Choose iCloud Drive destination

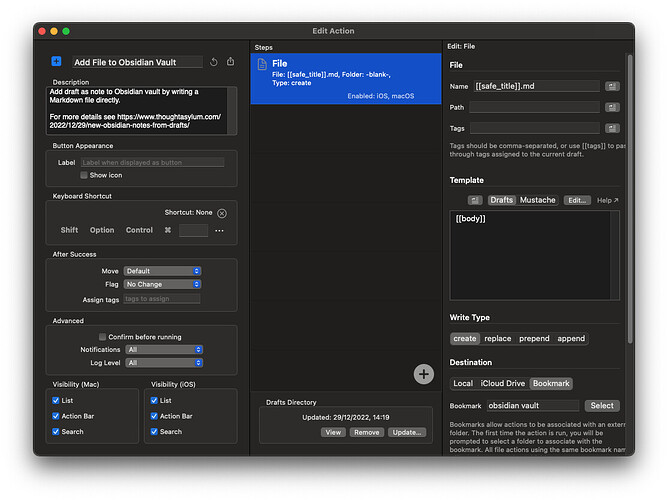tap(502, 383)
